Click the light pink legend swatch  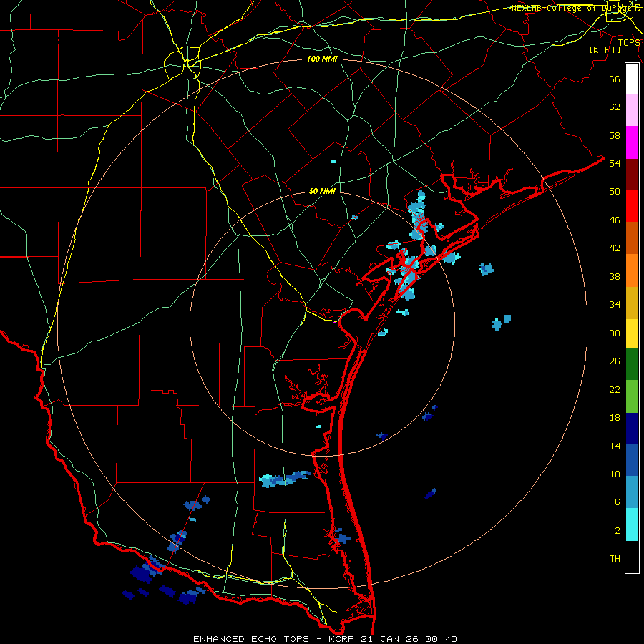[632, 109]
